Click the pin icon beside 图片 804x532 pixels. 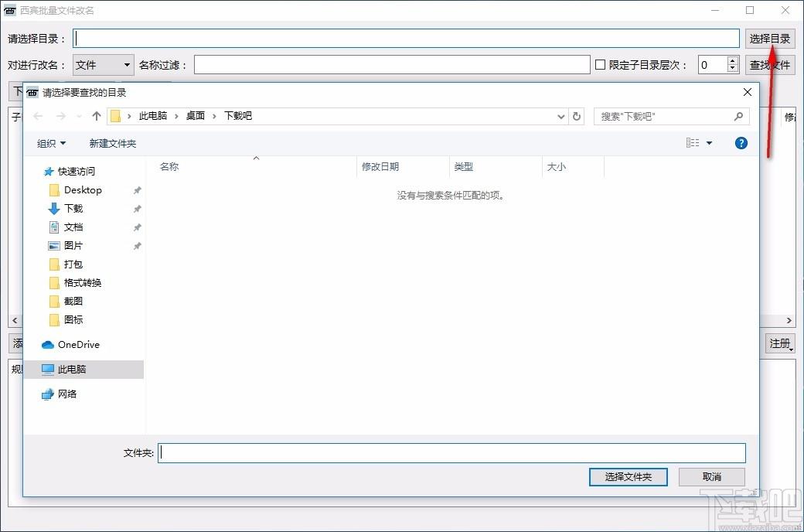pos(137,246)
